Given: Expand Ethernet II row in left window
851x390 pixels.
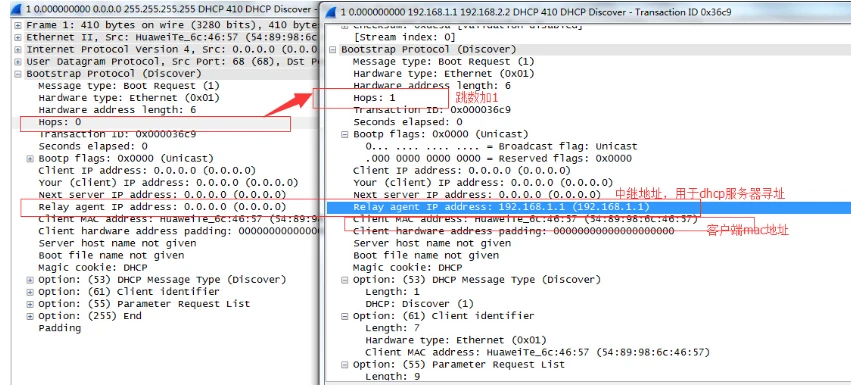Looking at the screenshot, I should (x=18, y=37).
